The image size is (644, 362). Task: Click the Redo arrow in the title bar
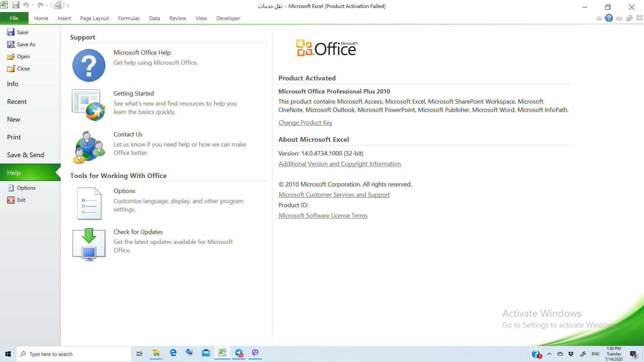pyautogui.click(x=40, y=5)
